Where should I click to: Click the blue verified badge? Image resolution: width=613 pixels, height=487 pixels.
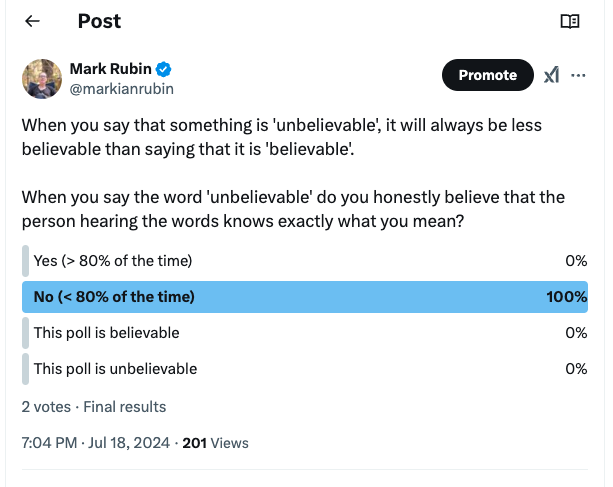(163, 69)
